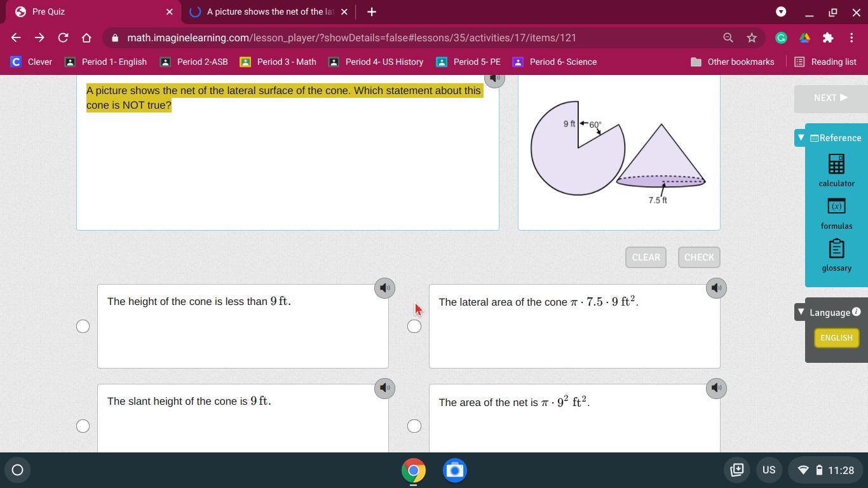Switch to the Pre Quiz tab
Image resolution: width=868 pixels, height=488 pixels.
(x=92, y=11)
